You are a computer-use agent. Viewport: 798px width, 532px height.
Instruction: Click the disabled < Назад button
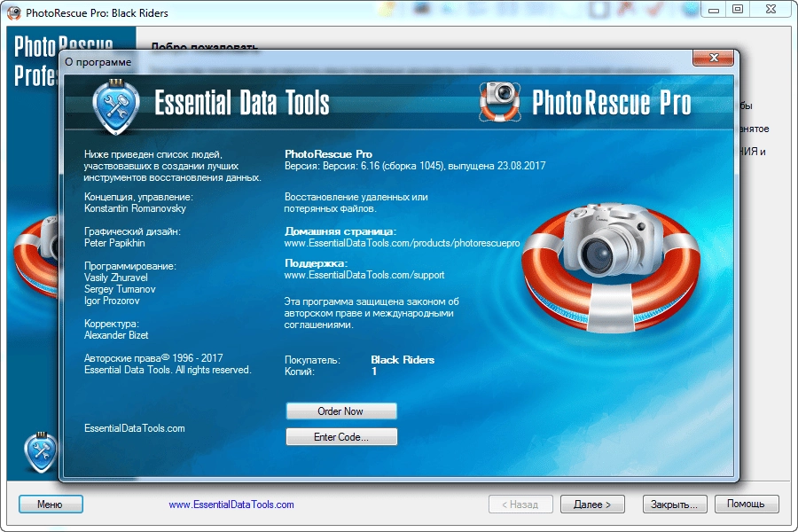[520, 504]
